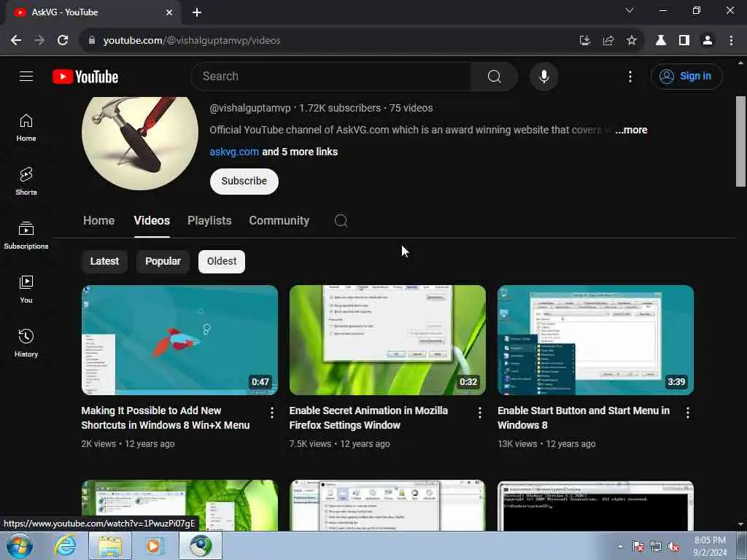Click the Subscribe button
The width and height of the screenshot is (747, 560).
click(244, 182)
